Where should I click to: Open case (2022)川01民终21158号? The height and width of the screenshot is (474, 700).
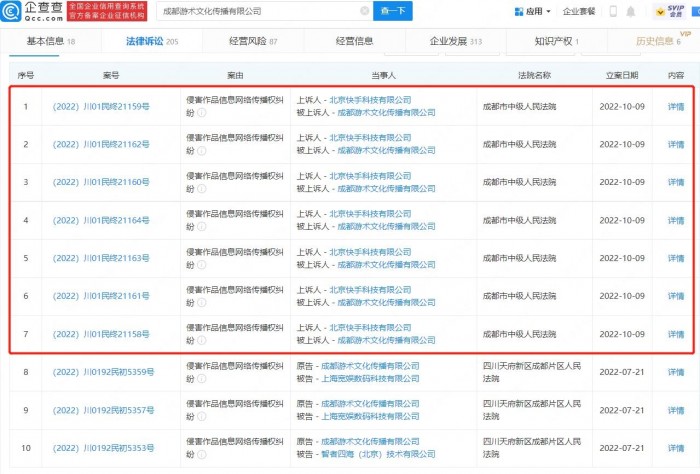[101, 334]
